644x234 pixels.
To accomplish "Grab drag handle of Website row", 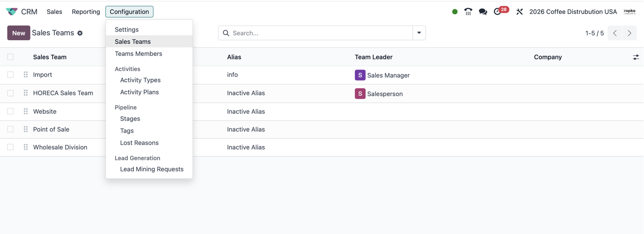I will coord(26,111).
